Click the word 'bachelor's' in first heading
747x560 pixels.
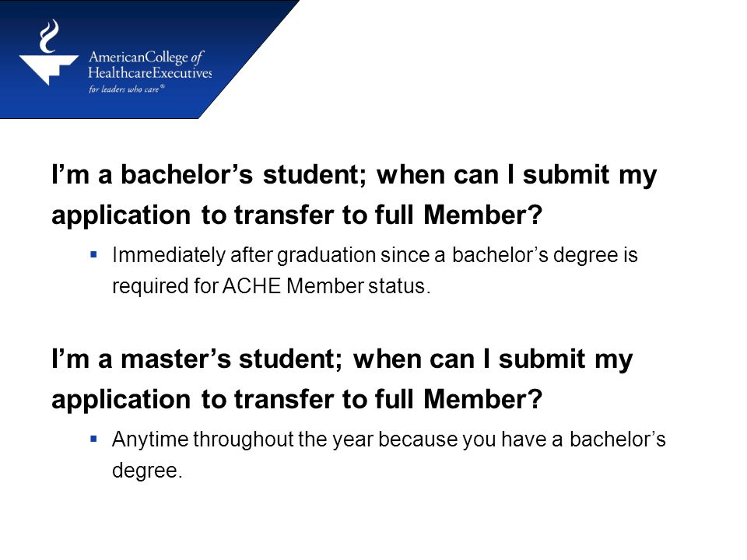click(186, 175)
